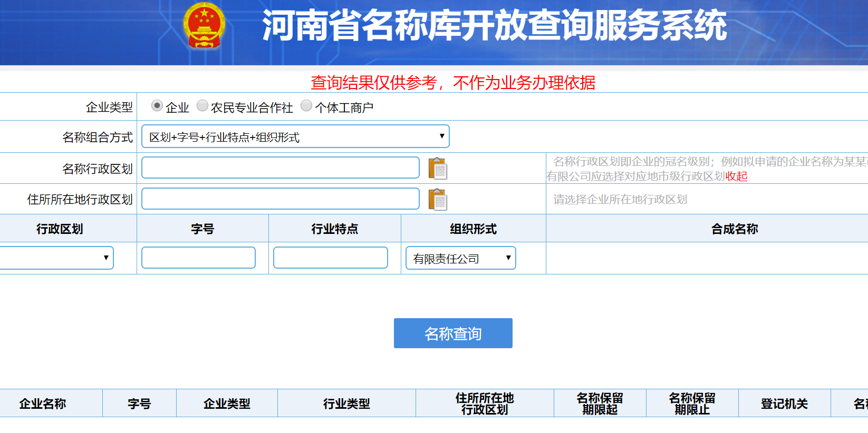This screenshot has width=868, height=433.
Task: Focus the 名称行政区划 text field
Action: tap(281, 168)
